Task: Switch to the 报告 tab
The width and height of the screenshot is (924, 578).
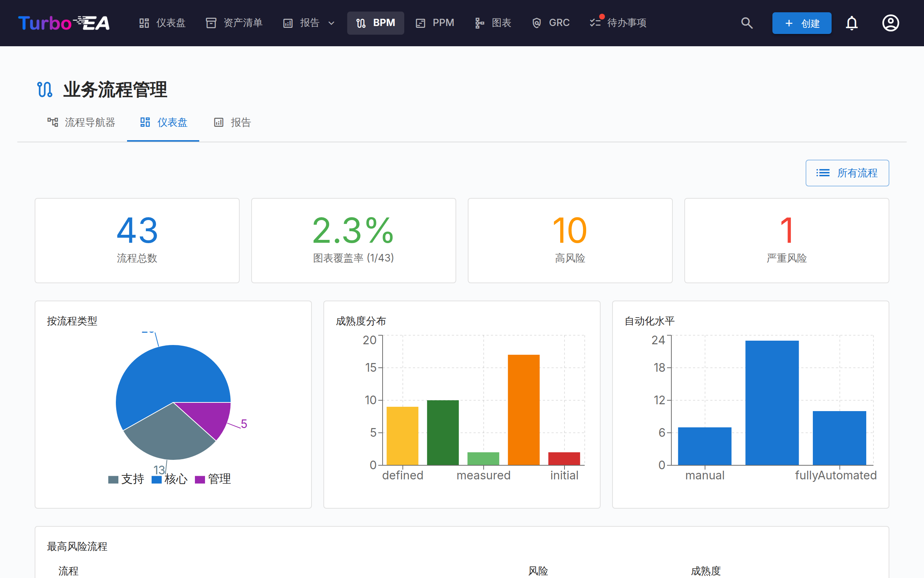Action: [x=232, y=122]
